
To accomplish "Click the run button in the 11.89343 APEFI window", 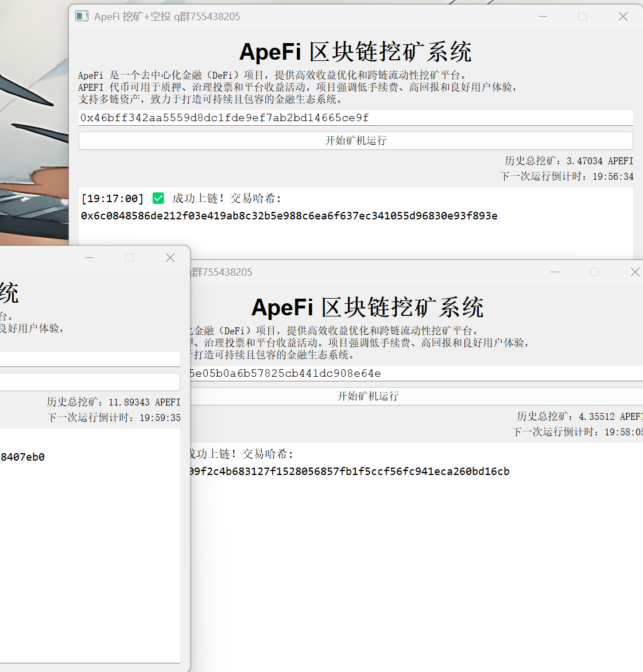I will [90, 382].
